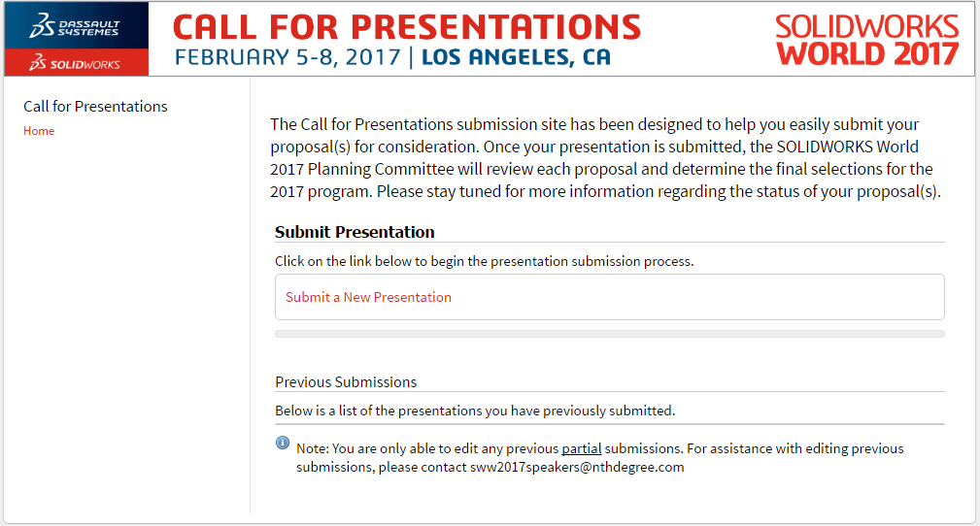
Task: Click the blue info note icon
Action: point(283,443)
